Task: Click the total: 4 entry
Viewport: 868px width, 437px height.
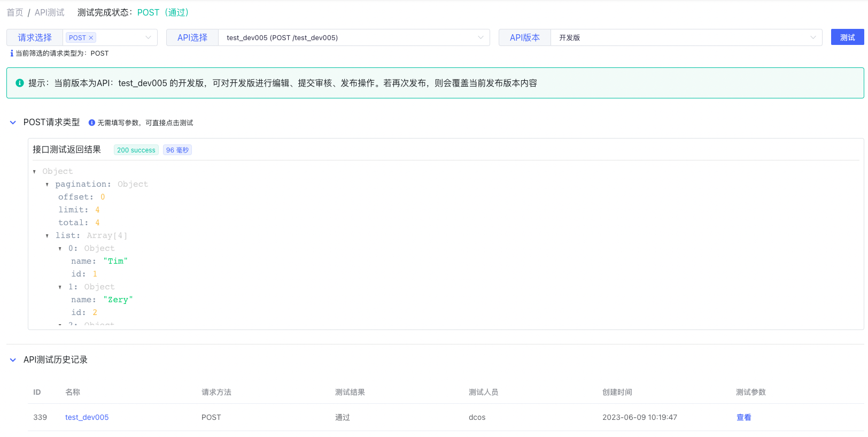Action: [79, 223]
